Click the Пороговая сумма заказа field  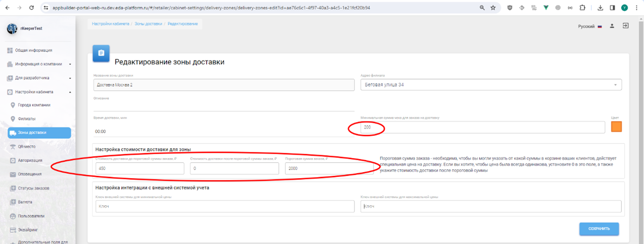point(329,169)
